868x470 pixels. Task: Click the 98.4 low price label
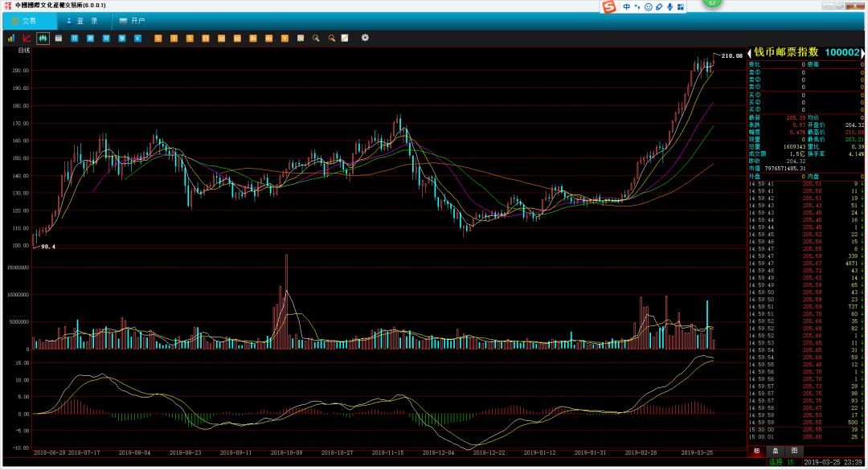pyautogui.click(x=48, y=247)
